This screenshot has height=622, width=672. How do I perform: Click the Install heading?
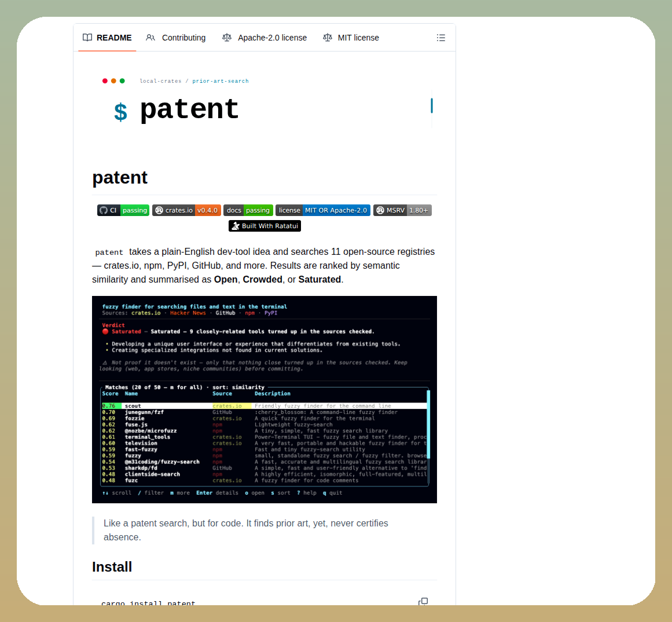click(112, 567)
